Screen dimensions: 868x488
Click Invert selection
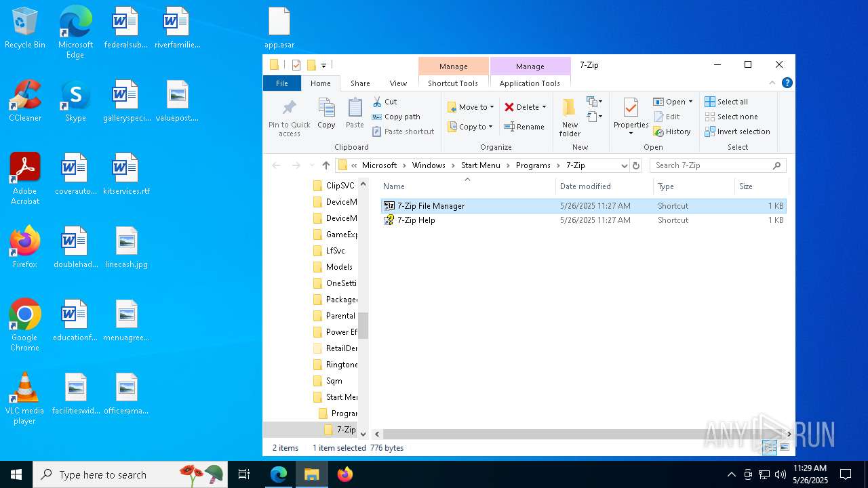point(737,131)
